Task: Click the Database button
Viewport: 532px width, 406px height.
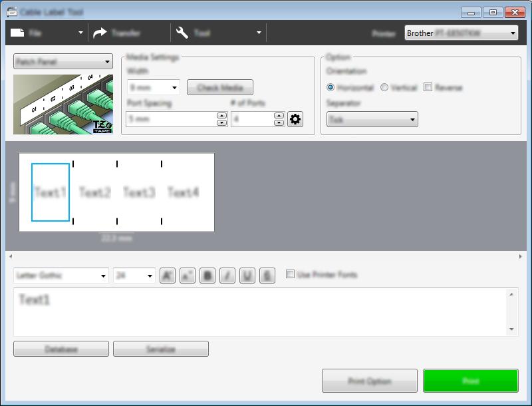Action: pos(61,349)
